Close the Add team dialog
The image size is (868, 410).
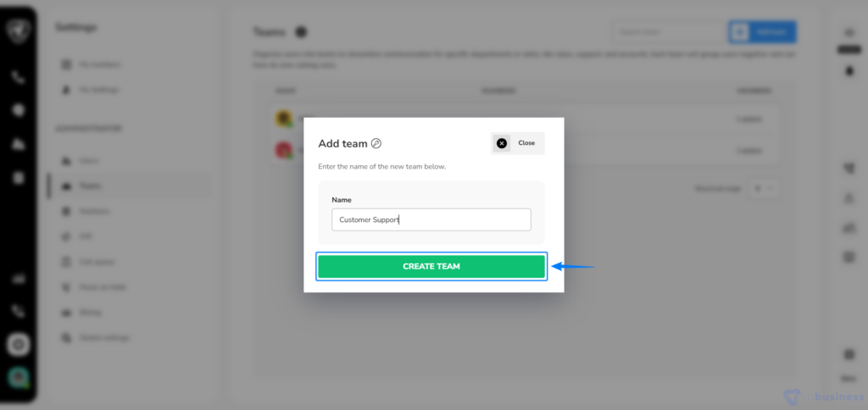518,143
